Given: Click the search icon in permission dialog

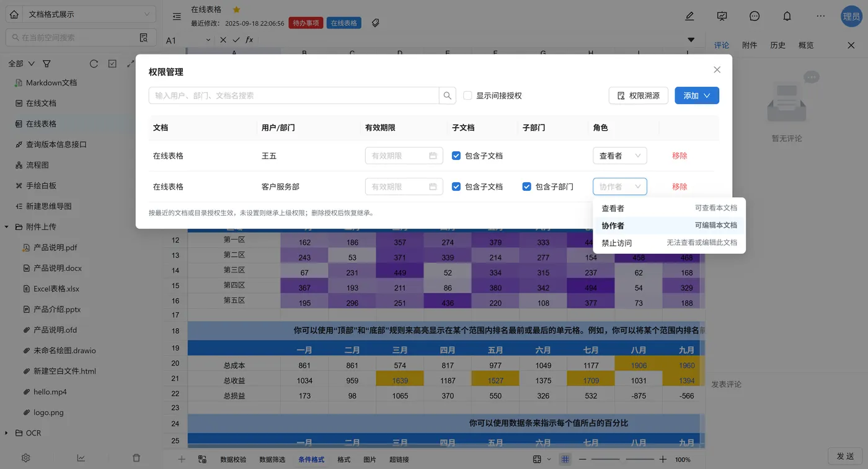Looking at the screenshot, I should click(x=448, y=95).
